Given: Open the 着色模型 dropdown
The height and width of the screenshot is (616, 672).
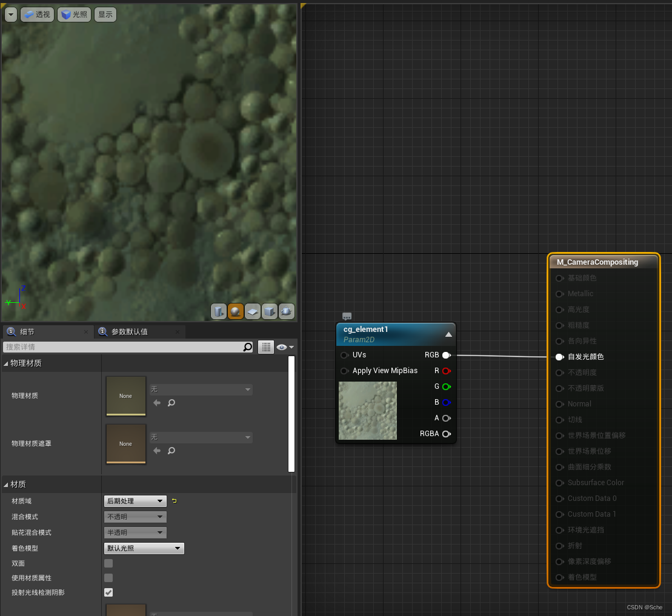Looking at the screenshot, I should (x=144, y=548).
